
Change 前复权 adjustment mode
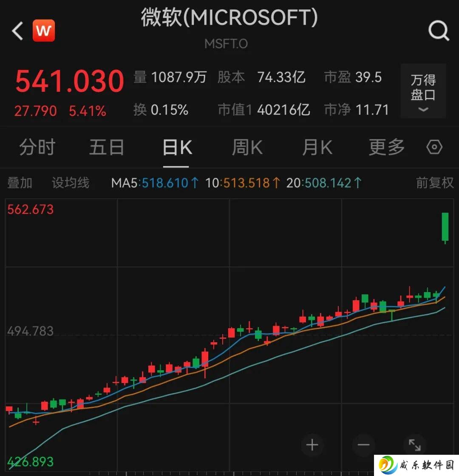pos(435,183)
